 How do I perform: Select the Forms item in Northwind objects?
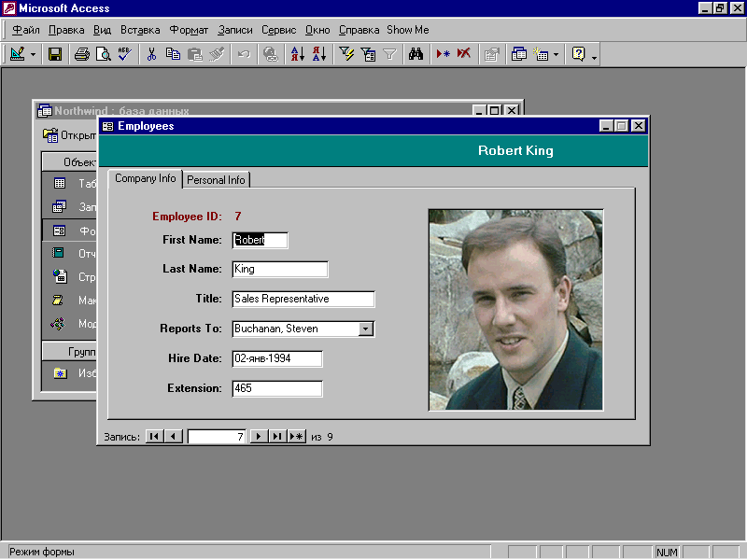[69, 231]
